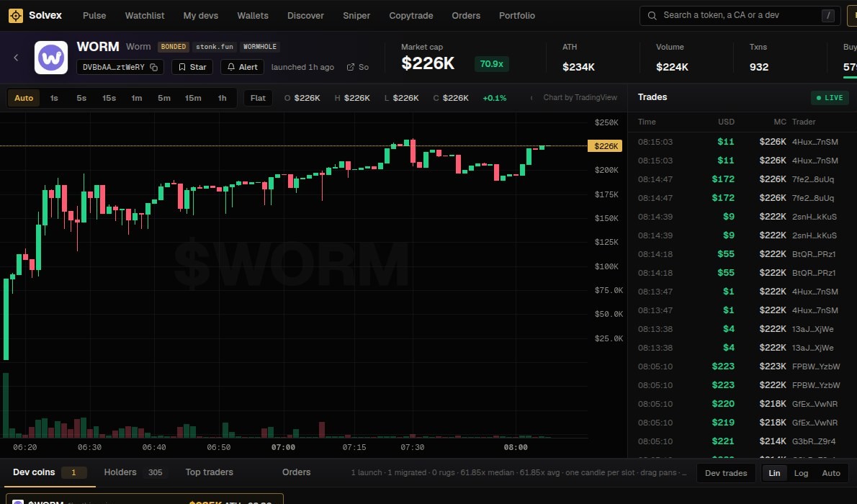Select the 15m chart interval
857x504 pixels.
coord(192,98)
